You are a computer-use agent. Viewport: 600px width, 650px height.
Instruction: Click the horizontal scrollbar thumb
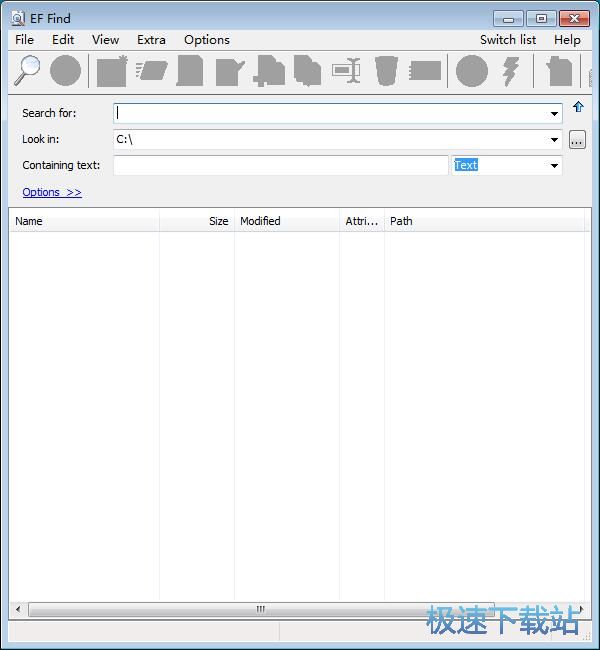(261, 609)
